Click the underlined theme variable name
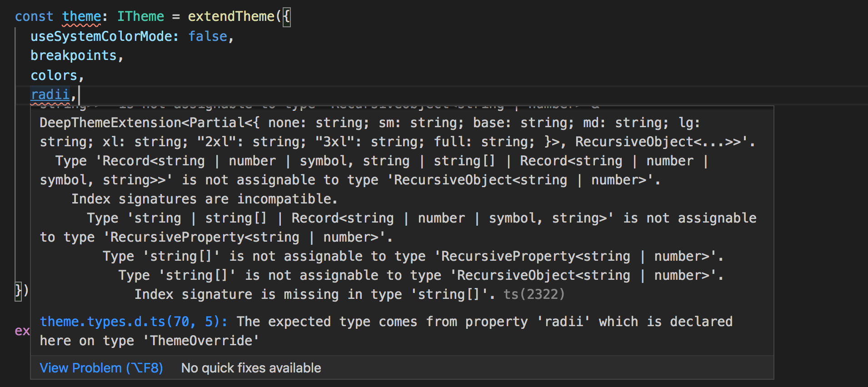This screenshot has height=387, width=868. [81, 17]
